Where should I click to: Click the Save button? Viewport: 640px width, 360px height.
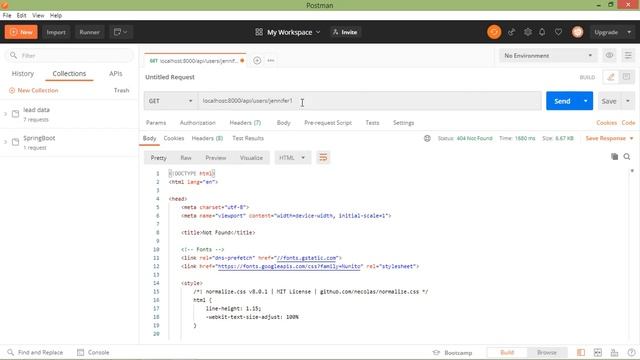click(x=609, y=101)
